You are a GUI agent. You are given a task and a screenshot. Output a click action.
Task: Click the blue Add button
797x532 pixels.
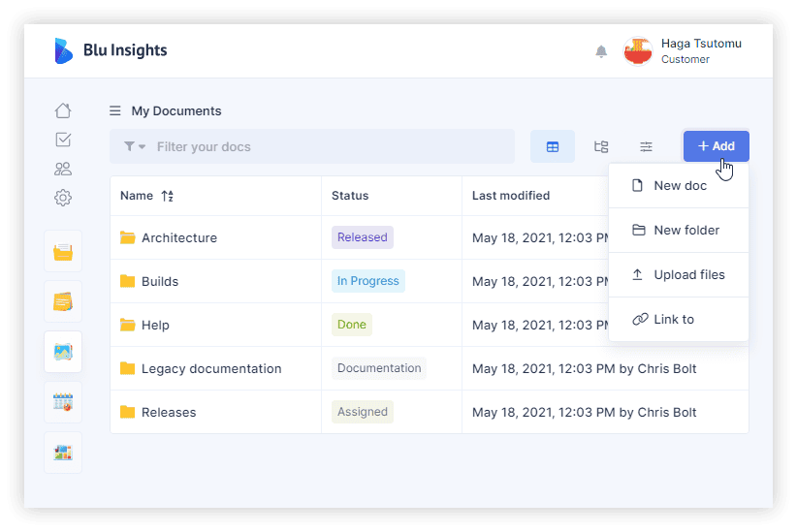tap(717, 146)
